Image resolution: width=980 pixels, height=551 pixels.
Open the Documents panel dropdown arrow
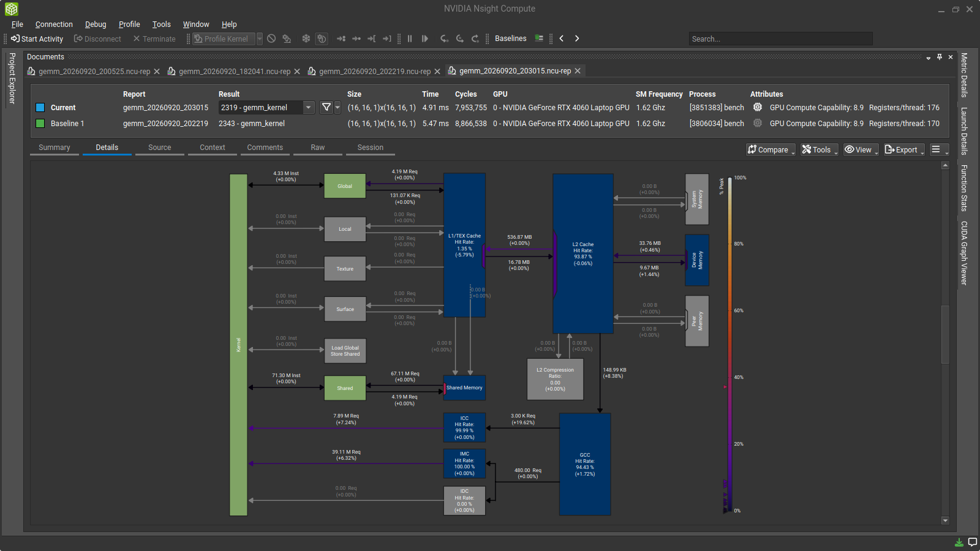pyautogui.click(x=929, y=58)
